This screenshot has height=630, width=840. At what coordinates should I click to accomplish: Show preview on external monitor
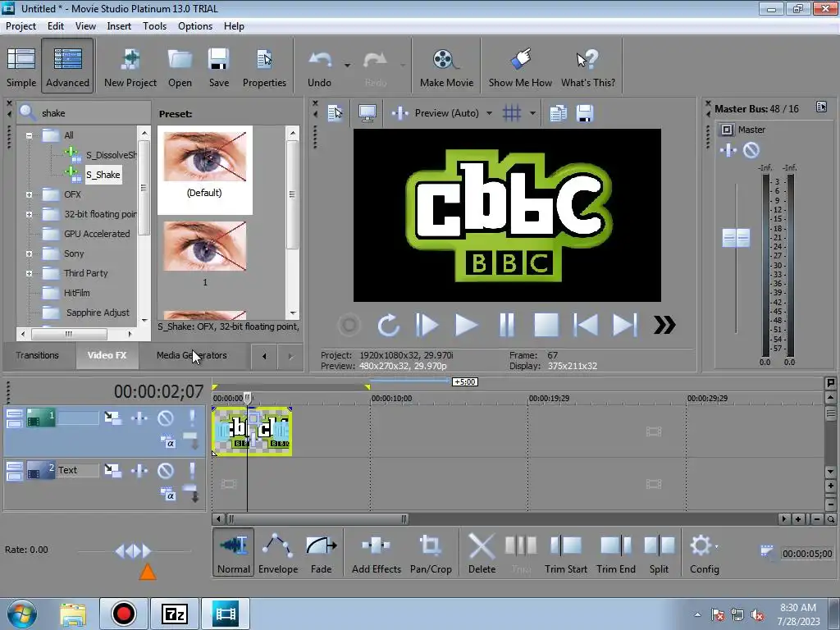point(367,113)
